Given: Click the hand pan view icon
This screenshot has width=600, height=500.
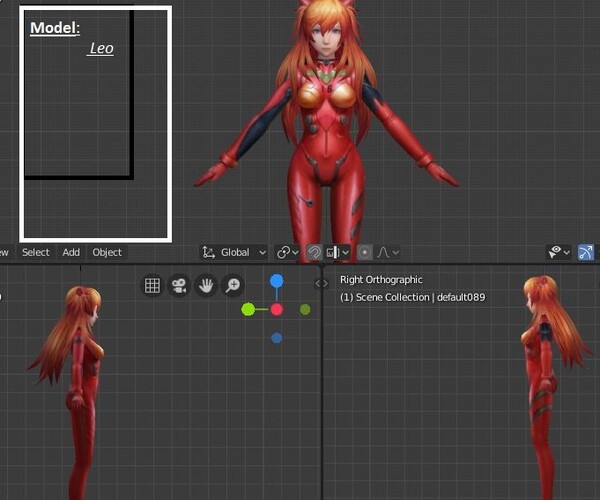Looking at the screenshot, I should [x=206, y=285].
